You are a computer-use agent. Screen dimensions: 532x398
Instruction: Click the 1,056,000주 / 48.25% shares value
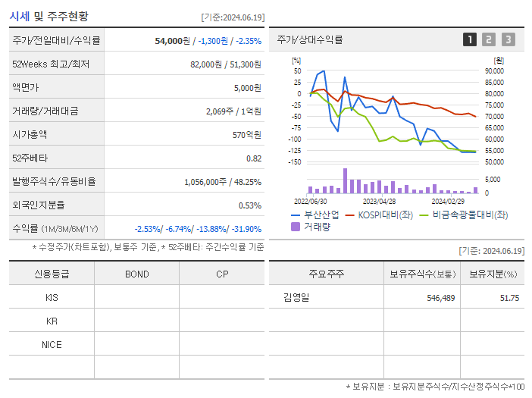tap(223, 182)
